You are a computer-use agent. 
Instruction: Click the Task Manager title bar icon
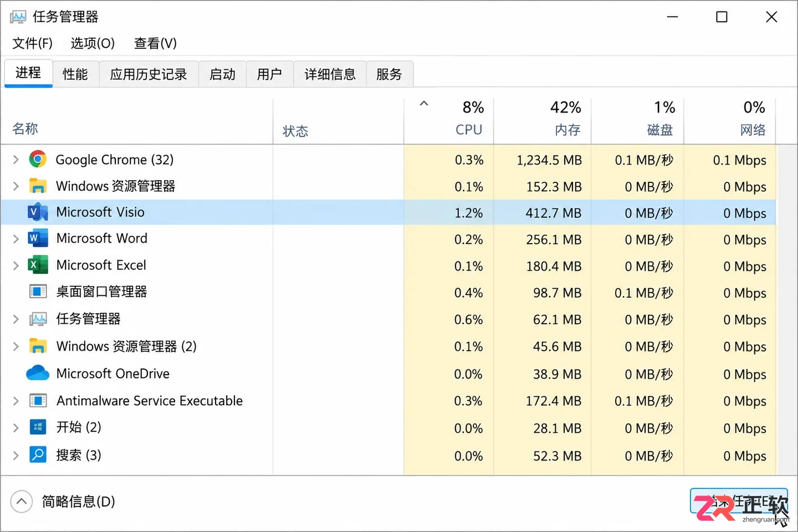coord(18,17)
